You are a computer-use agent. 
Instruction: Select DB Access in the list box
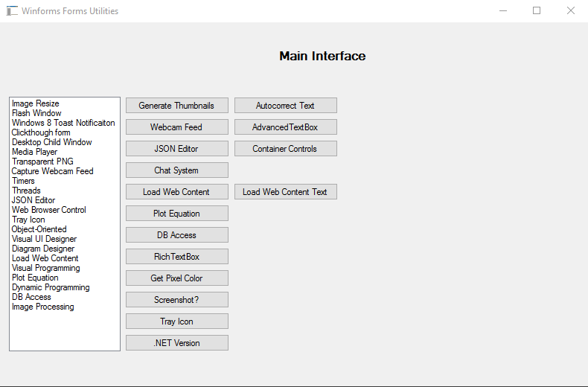[x=65, y=297]
